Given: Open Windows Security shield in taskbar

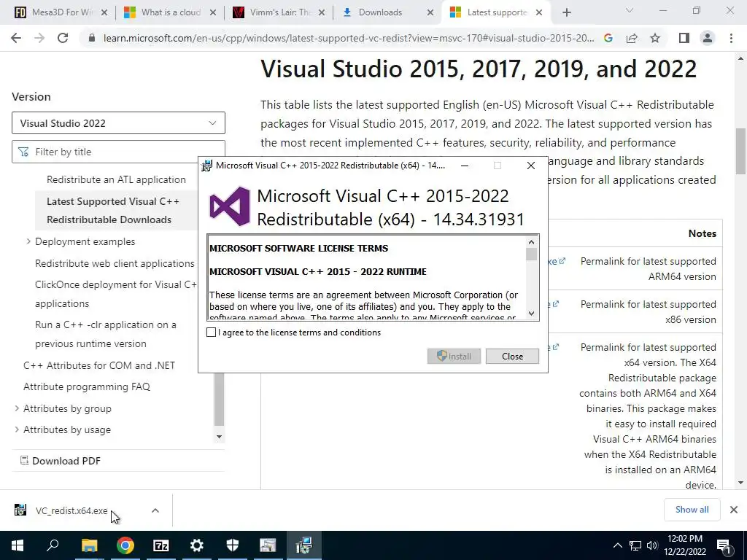Looking at the screenshot, I should click(232, 545).
